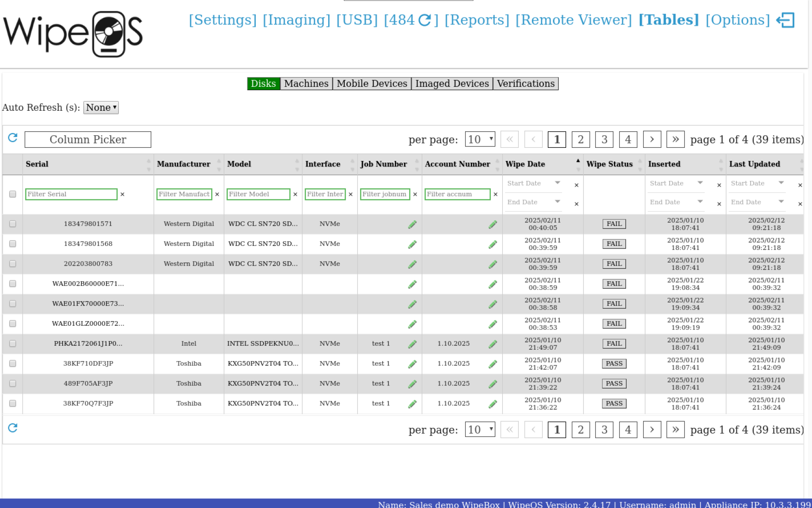Edit job number for serial WAE01GLZ0000E72...
The image size is (812, 508).
[412, 324]
